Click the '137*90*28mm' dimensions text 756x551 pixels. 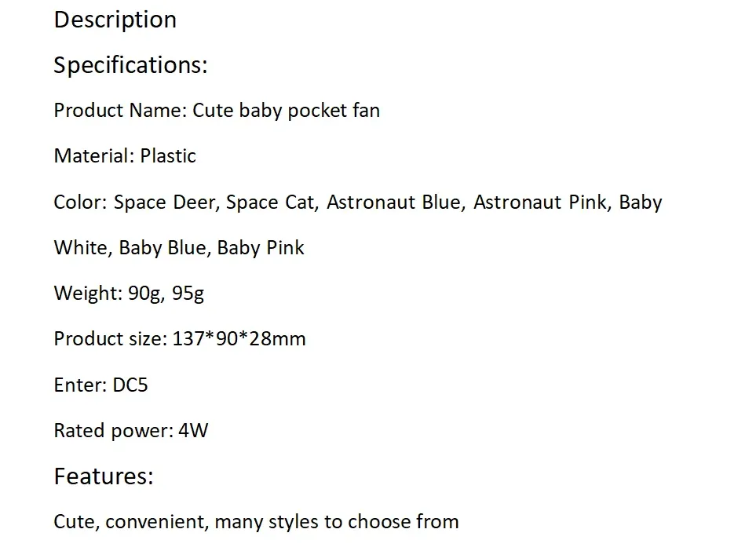[239, 338]
